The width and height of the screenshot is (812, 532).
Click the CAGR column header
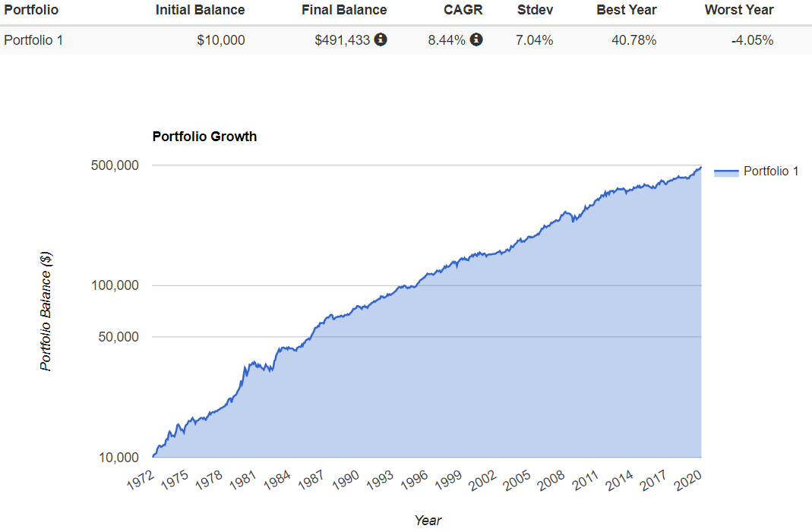coord(463,10)
